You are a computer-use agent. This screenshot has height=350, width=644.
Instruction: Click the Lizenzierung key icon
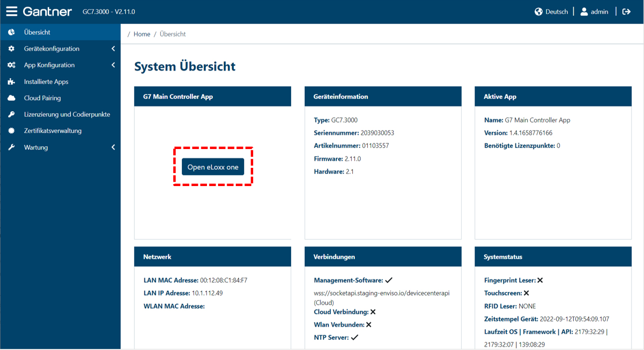tap(12, 114)
